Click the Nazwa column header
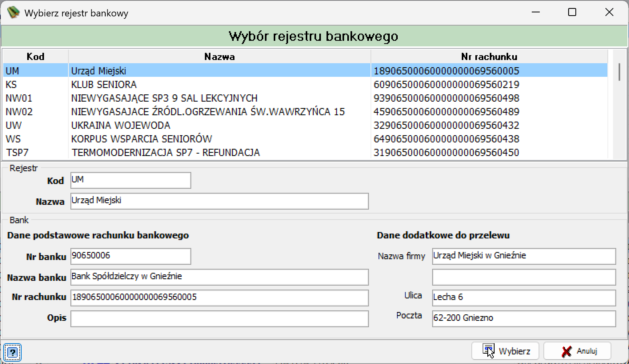629x364 pixels. click(x=220, y=56)
